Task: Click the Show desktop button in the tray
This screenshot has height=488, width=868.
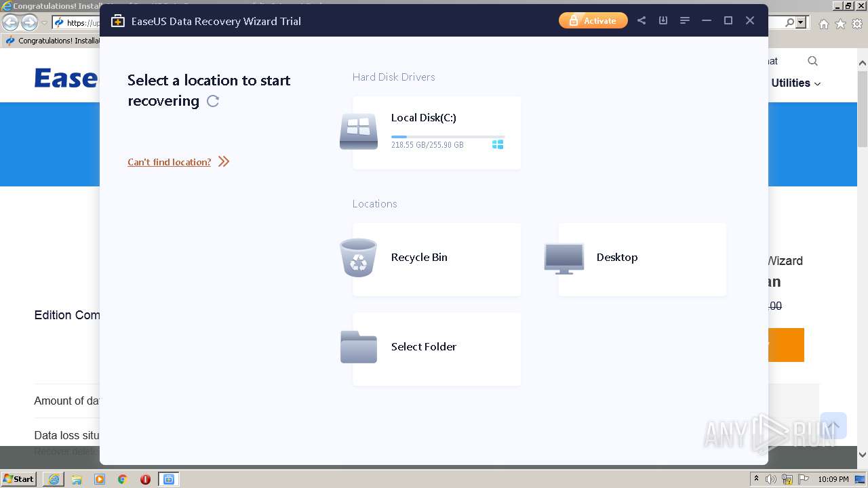Action: pyautogui.click(x=861, y=479)
